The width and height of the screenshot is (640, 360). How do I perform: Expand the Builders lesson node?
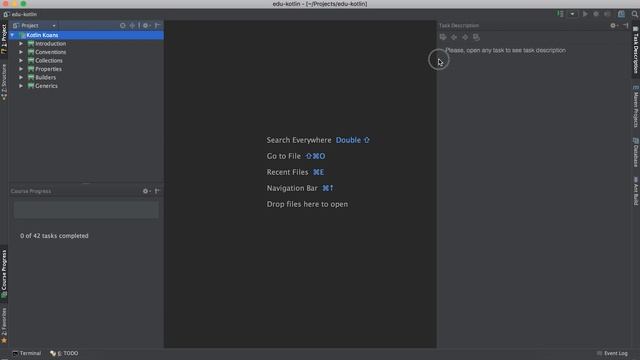[x=21, y=77]
